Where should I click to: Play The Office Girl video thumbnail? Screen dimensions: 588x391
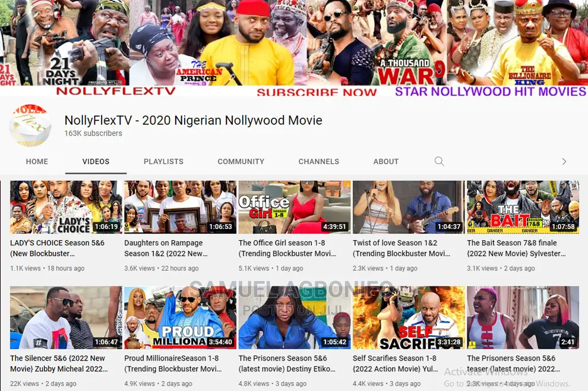(x=295, y=207)
